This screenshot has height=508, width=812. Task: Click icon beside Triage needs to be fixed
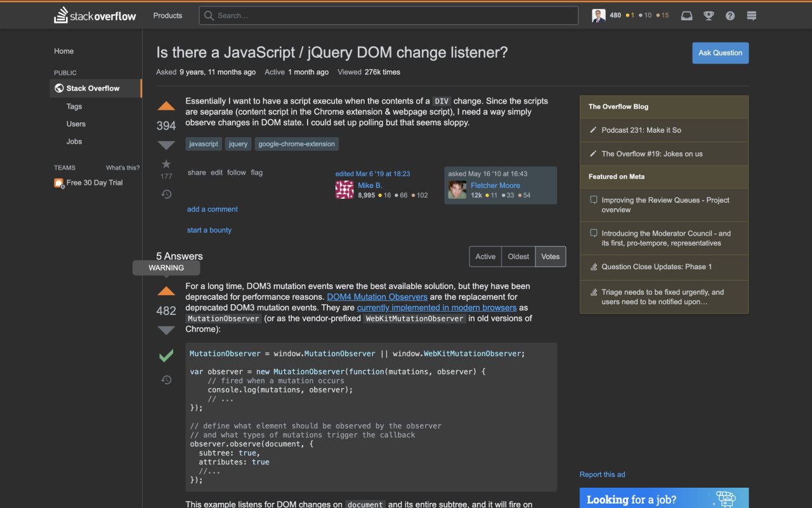click(x=594, y=292)
